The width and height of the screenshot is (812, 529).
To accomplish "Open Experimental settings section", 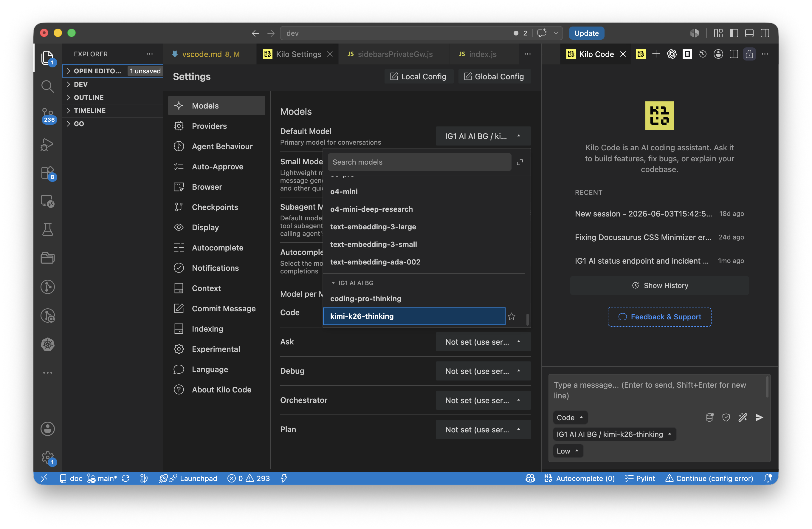I will (x=216, y=349).
